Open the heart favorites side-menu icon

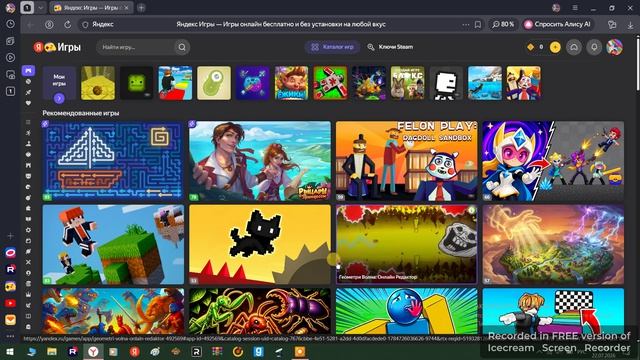pos(28,103)
